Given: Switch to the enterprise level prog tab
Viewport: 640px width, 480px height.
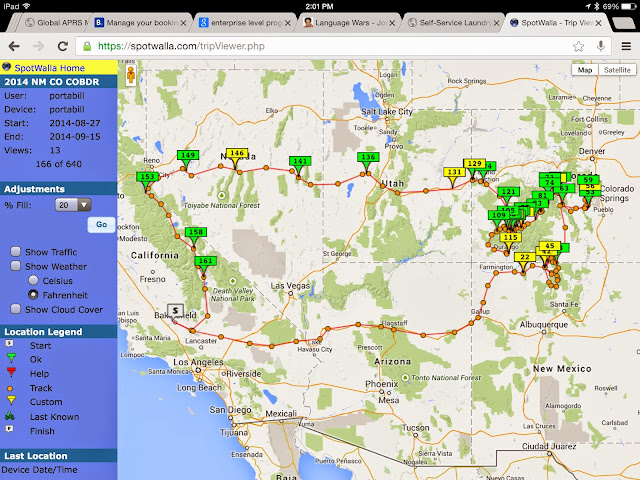Looking at the screenshot, I should [x=245, y=23].
